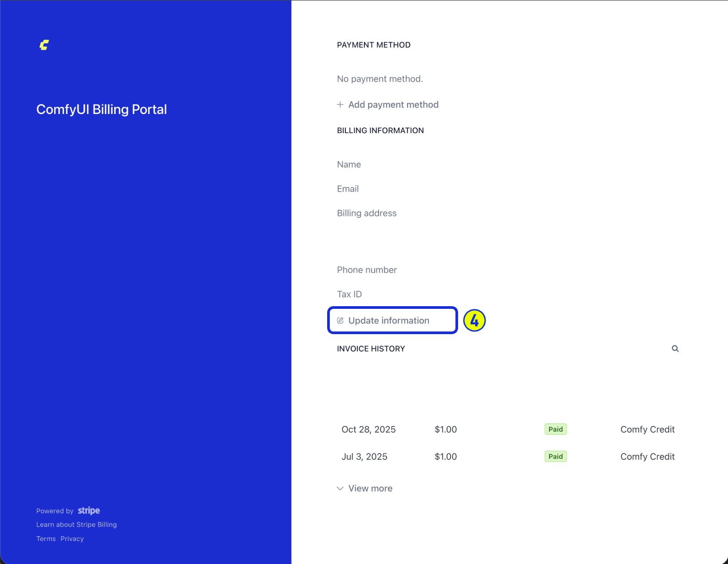The height and width of the screenshot is (564, 728).
Task: Open the Terms link
Action: [46, 538]
